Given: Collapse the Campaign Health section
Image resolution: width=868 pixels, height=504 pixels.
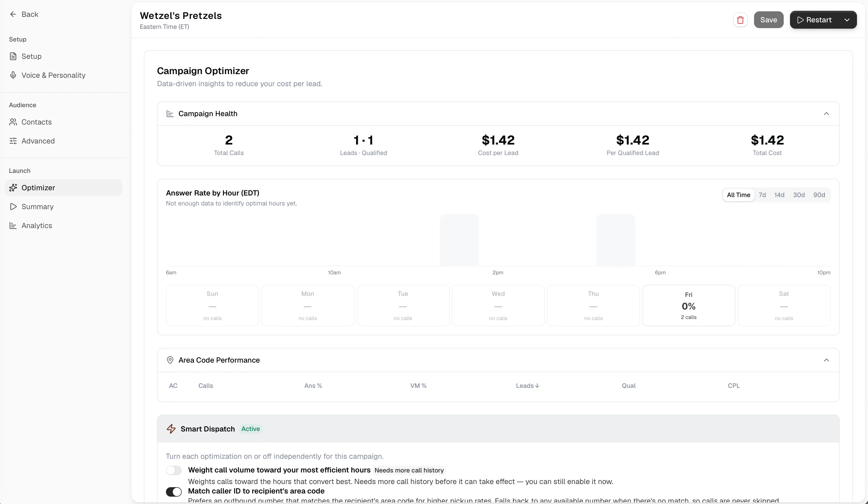Looking at the screenshot, I should click(x=826, y=114).
